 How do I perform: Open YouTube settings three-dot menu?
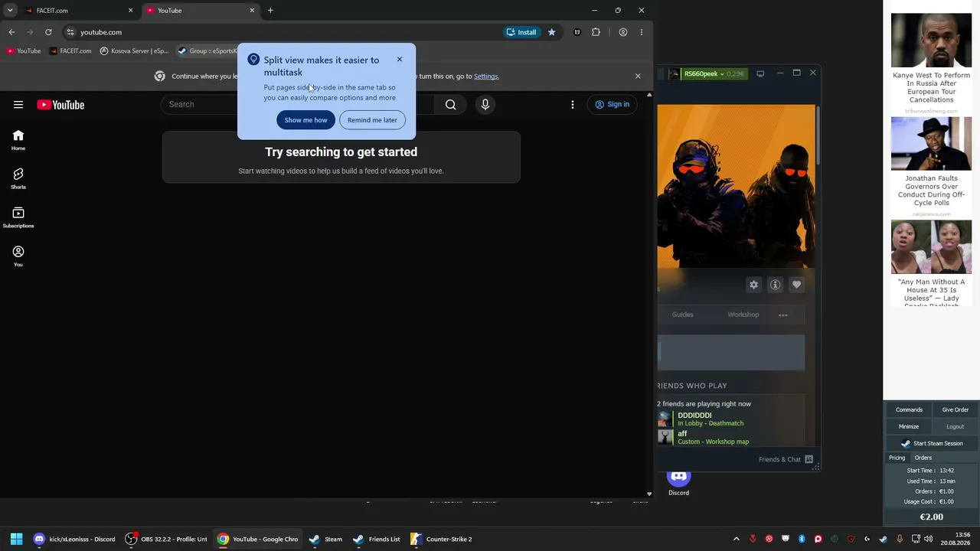[x=573, y=105]
